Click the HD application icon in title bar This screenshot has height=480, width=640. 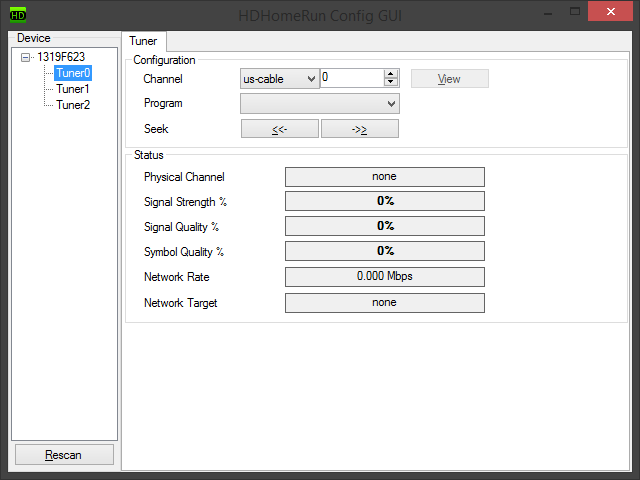coord(18,15)
